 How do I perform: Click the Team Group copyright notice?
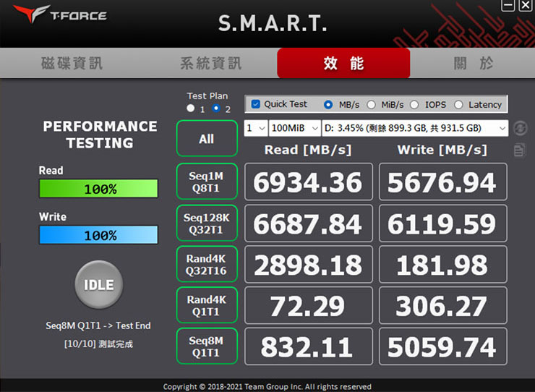(x=267, y=386)
